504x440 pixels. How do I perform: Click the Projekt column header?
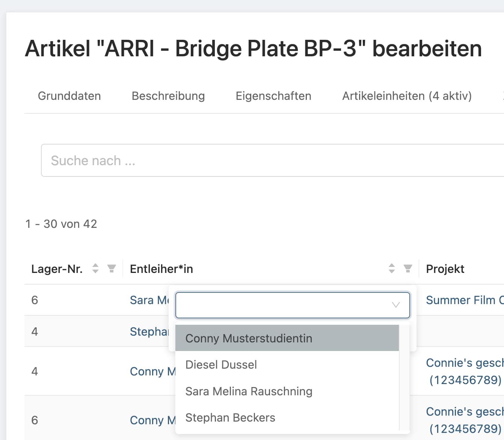[445, 269]
